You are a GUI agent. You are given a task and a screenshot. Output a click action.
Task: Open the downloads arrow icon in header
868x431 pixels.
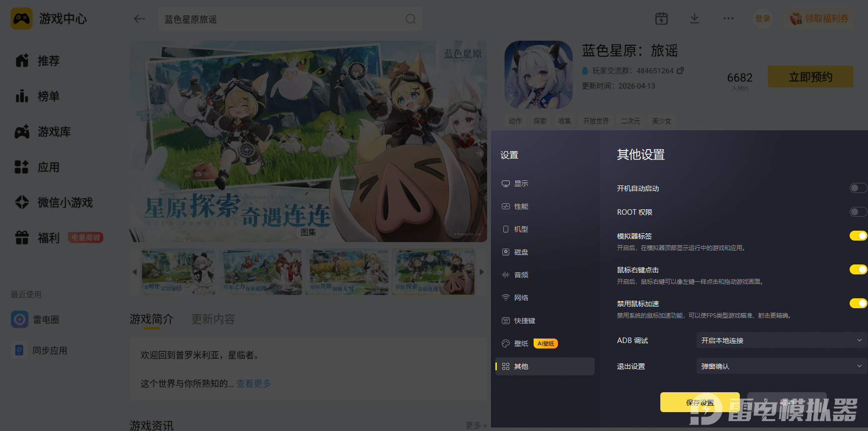(x=695, y=19)
